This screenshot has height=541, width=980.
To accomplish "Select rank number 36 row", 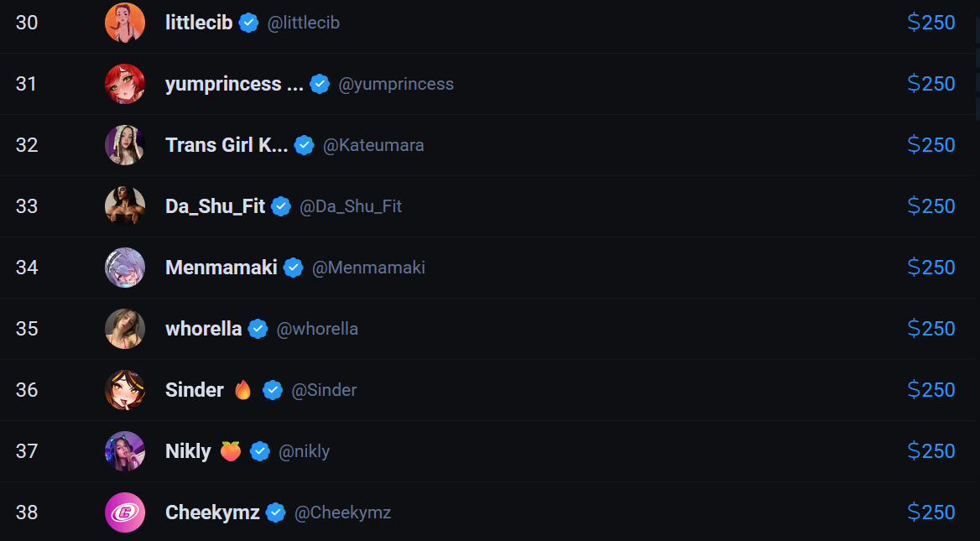I will point(490,390).
